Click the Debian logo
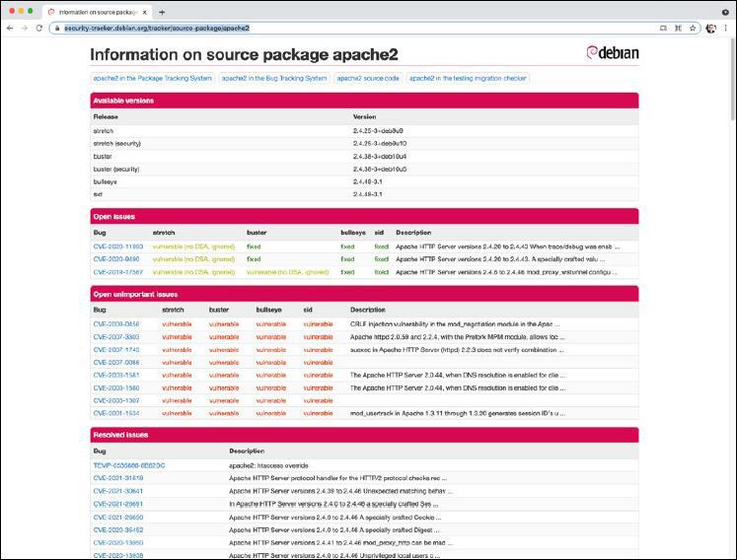Image resolution: width=737 pixels, height=560 pixels. (x=613, y=52)
